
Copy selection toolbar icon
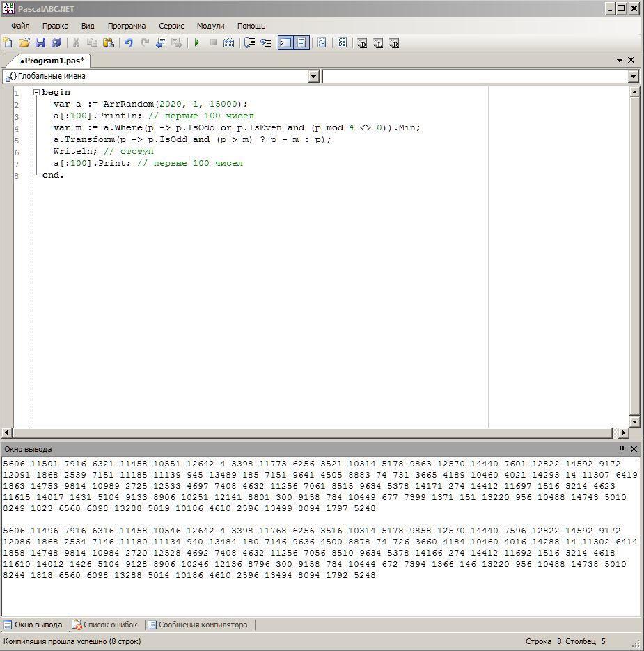[x=92, y=42]
